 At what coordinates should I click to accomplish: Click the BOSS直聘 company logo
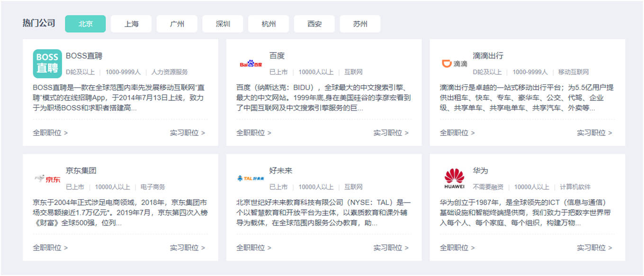tap(47, 63)
